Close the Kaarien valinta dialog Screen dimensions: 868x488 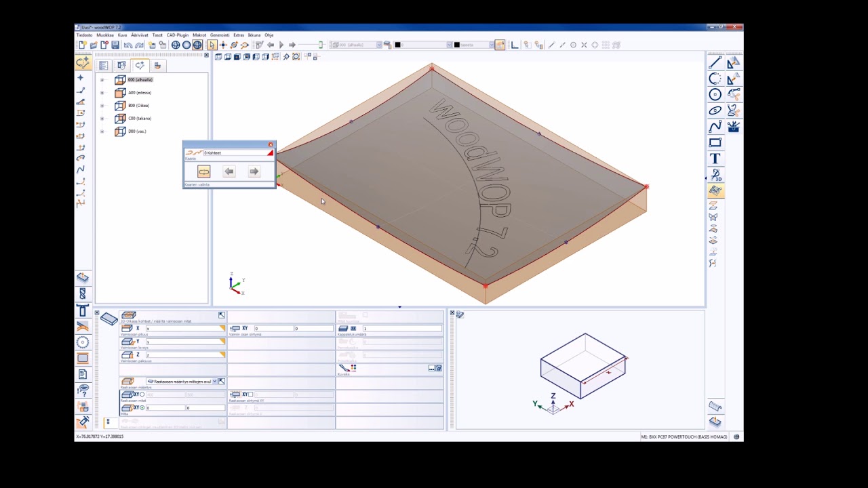[271, 145]
